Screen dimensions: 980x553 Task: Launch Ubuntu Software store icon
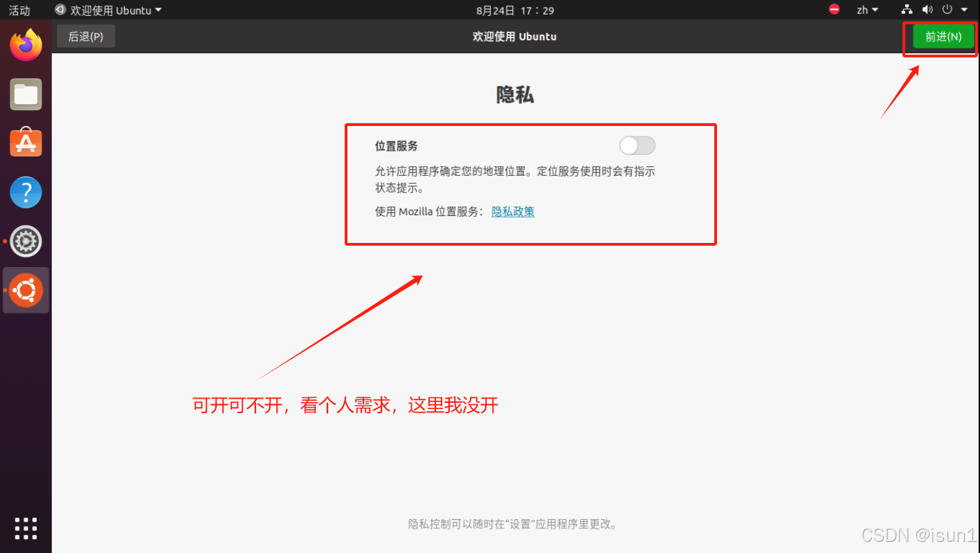(x=26, y=143)
